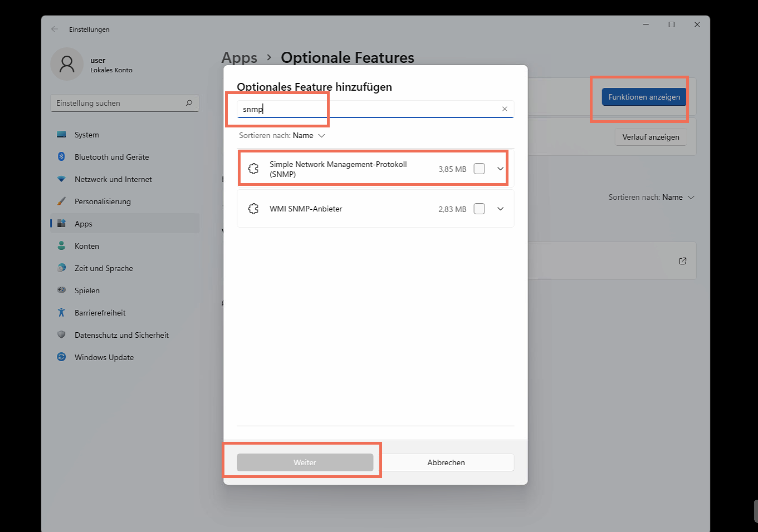Open Netzwerk und Internet in sidebar
This screenshot has height=532, width=758.
[113, 179]
